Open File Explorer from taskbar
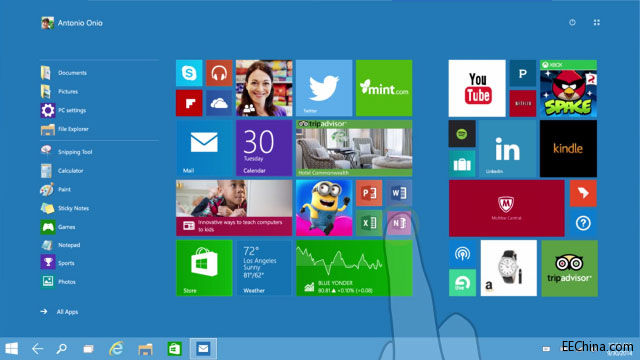 145,349
